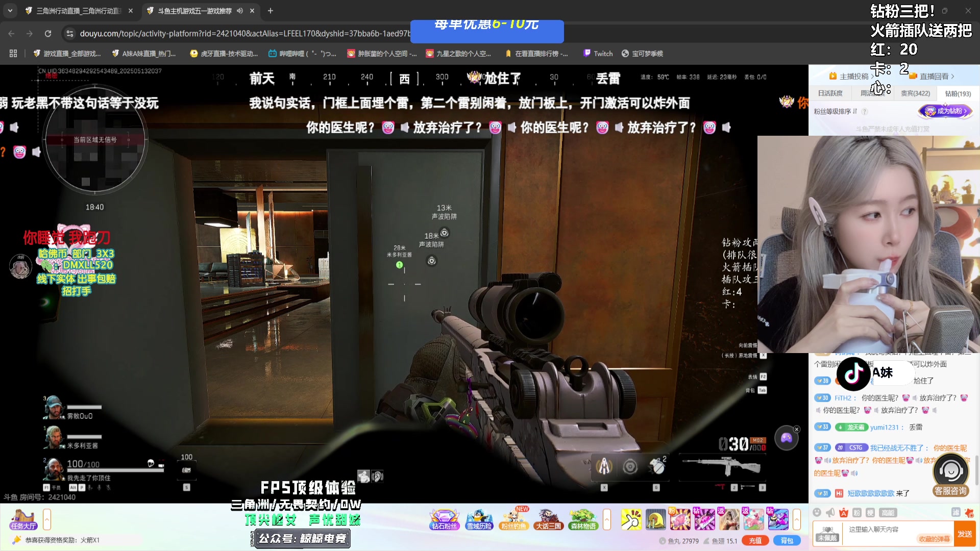Viewport: 980px width, 551px height.
Task: Switch to the 钻粉(193) tab
Action: tap(958, 93)
